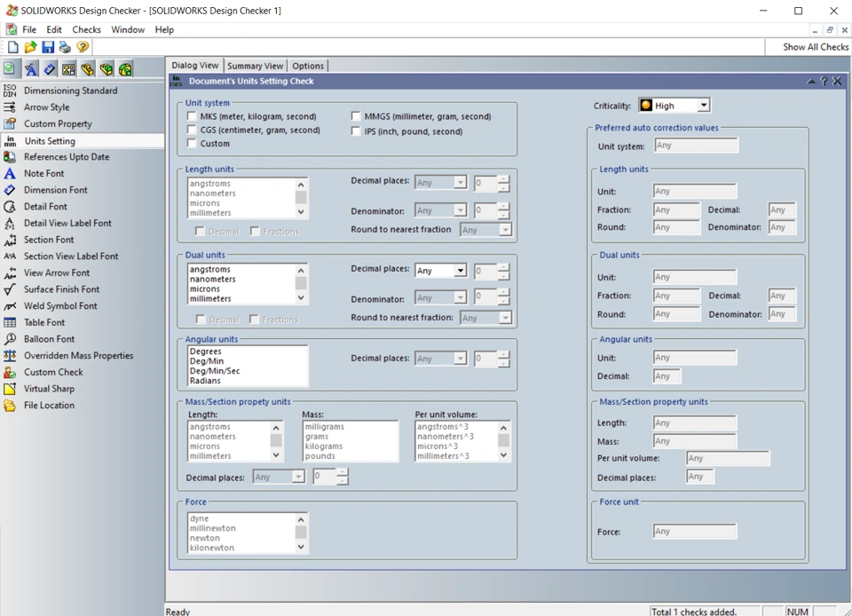Image resolution: width=852 pixels, height=616 pixels.
Task: Toggle Fractions checkbox under Dual units
Action: tap(255, 320)
